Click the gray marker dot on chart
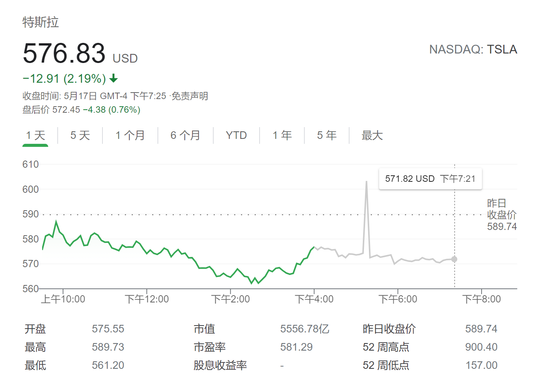 point(454,259)
